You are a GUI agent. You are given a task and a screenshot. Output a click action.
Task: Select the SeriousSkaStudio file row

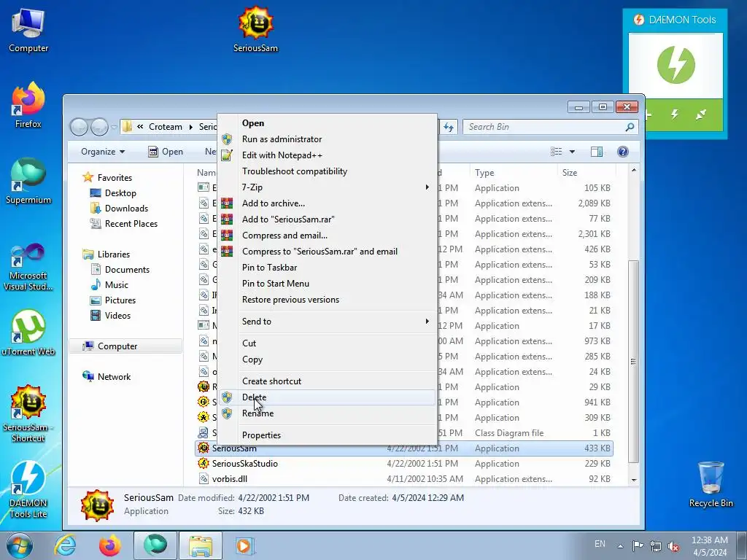pos(404,463)
